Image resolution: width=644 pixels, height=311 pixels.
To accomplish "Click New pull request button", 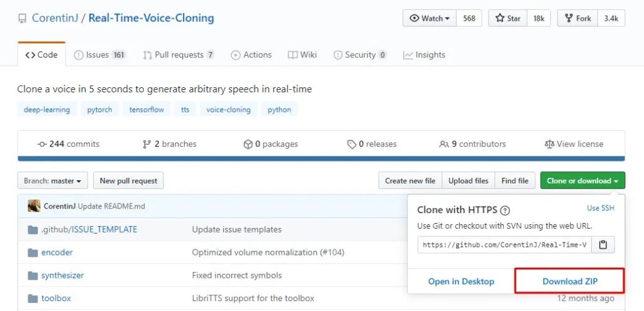I will (x=128, y=180).
